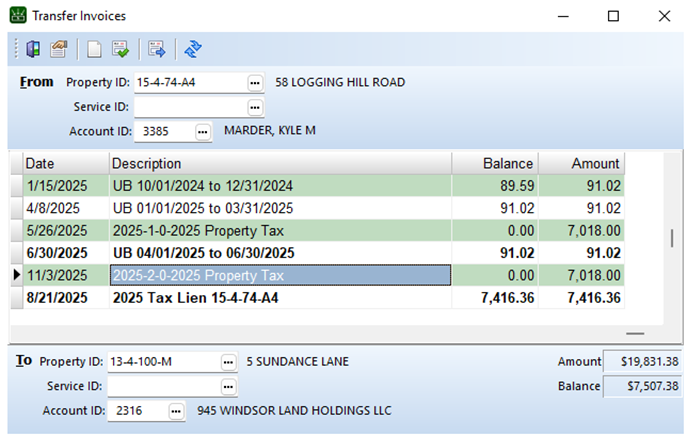Click the blank new document icon
The image size is (687, 436).
pyautogui.click(x=94, y=48)
